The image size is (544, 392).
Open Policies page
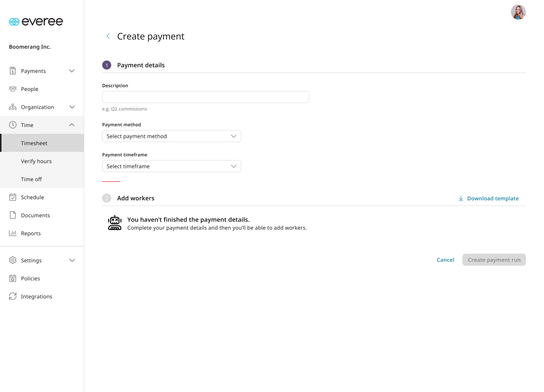click(x=42, y=278)
